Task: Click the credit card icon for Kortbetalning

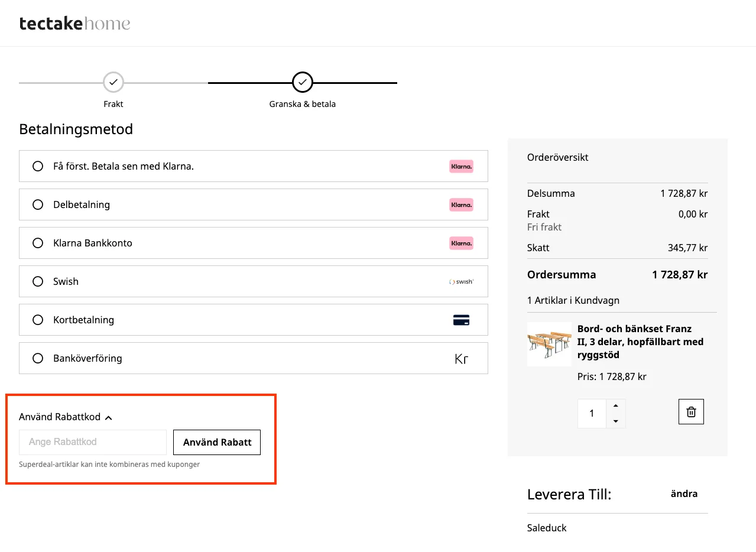Action: point(461,320)
